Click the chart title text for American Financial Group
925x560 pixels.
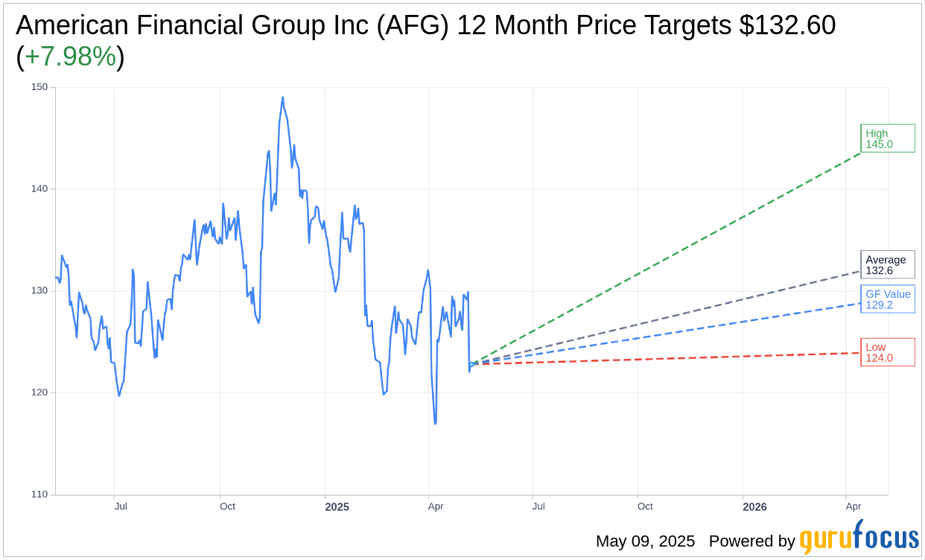425,25
